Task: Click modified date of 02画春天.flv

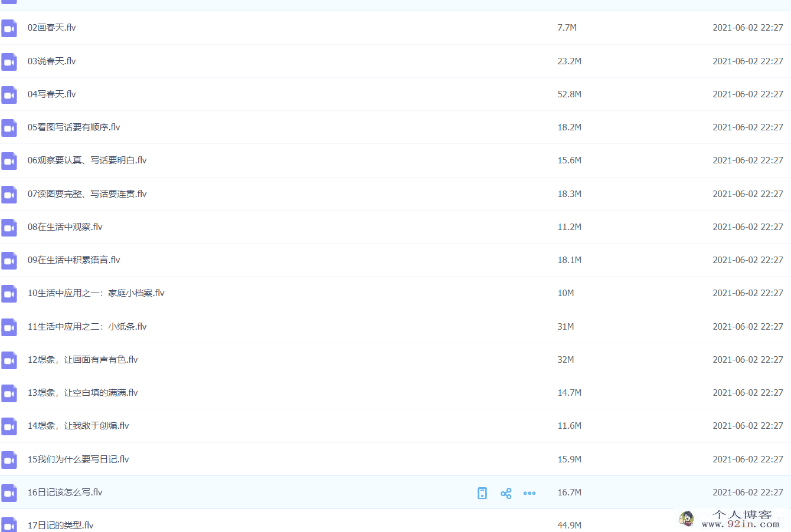Action: coord(748,28)
